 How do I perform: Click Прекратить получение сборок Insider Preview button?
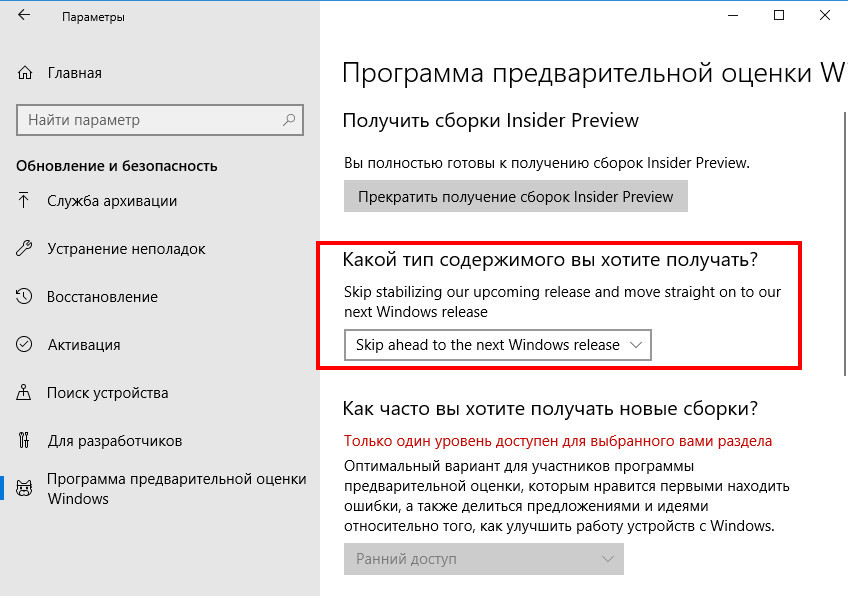click(515, 196)
